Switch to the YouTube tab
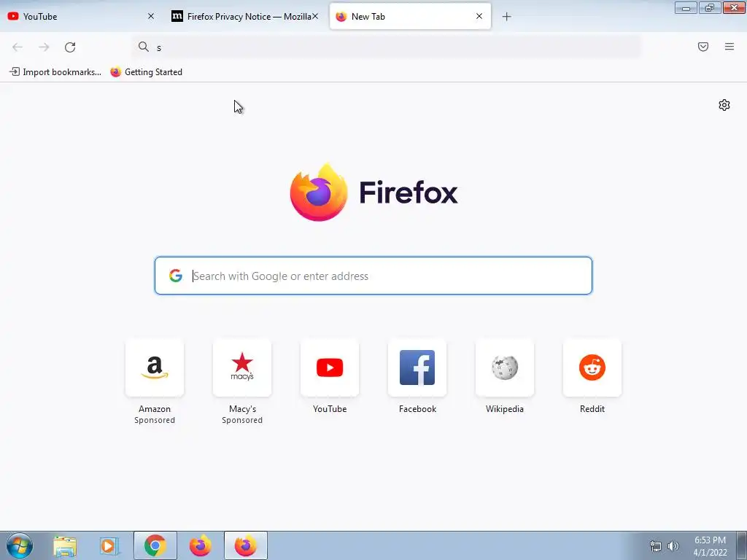This screenshot has width=747, height=560. 81,16
